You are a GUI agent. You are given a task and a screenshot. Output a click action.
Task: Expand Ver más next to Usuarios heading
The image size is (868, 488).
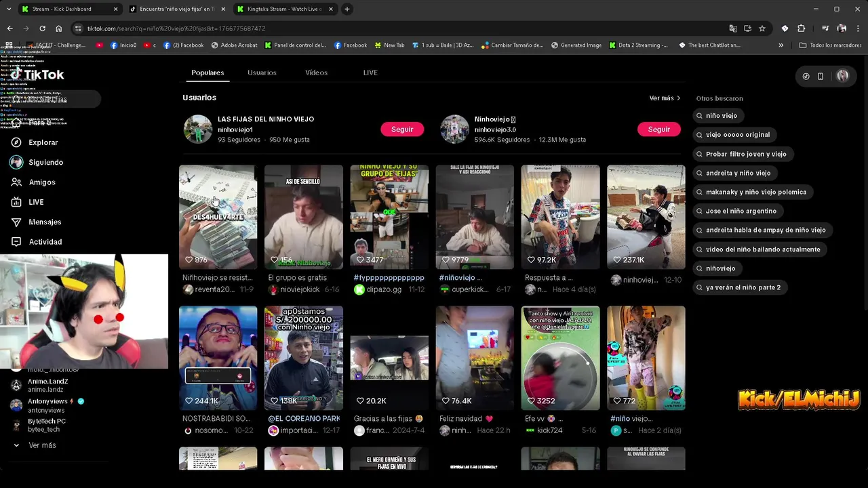point(665,98)
